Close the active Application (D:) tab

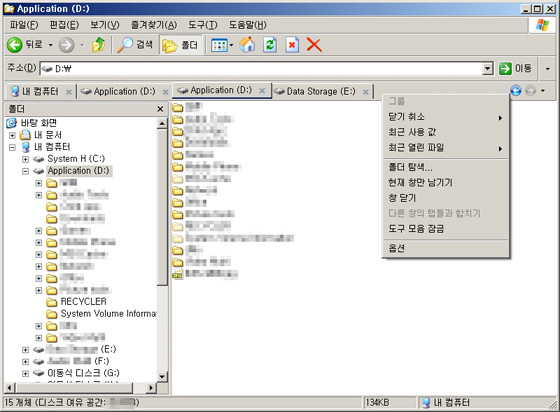(x=262, y=91)
